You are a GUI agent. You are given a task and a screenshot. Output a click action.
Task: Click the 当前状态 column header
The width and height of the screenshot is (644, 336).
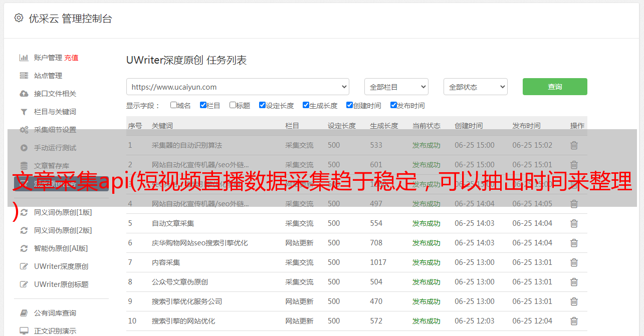click(426, 126)
